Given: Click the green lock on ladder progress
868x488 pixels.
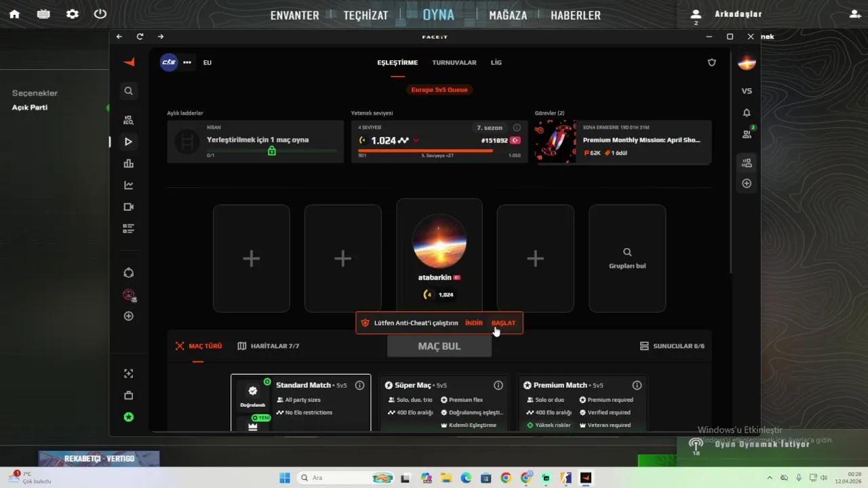Looking at the screenshot, I should coord(272,150).
